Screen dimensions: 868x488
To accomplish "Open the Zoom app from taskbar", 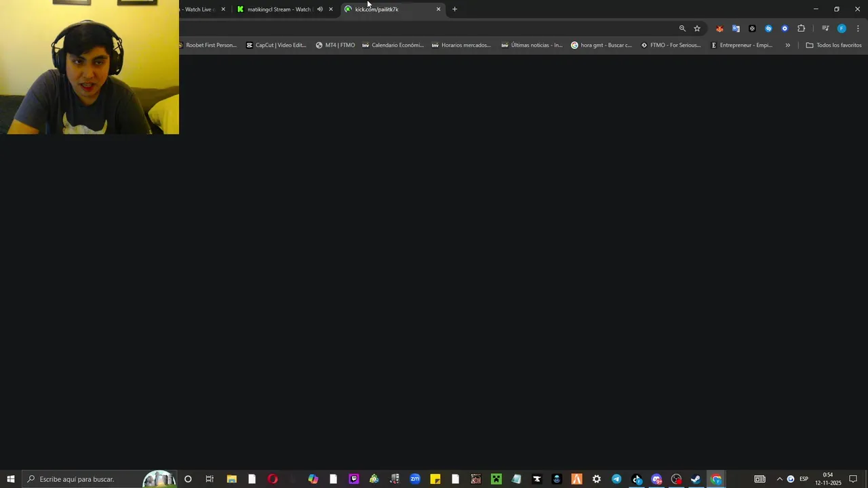I will click(415, 479).
